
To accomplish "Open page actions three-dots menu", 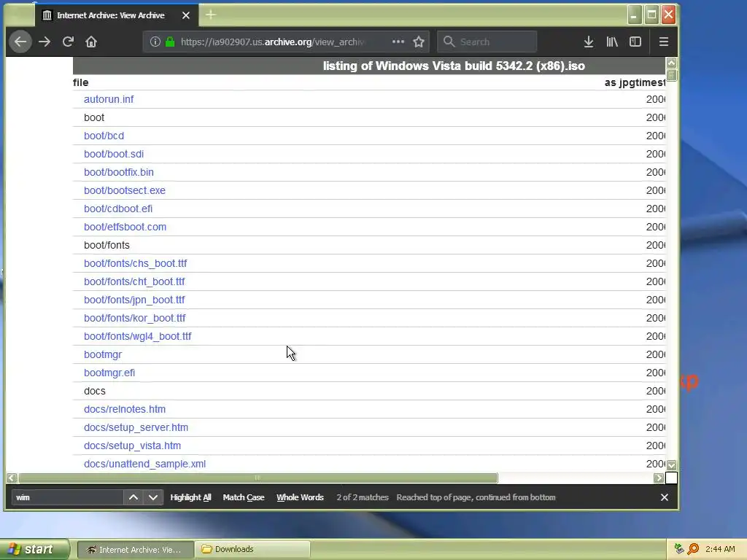I will click(398, 42).
